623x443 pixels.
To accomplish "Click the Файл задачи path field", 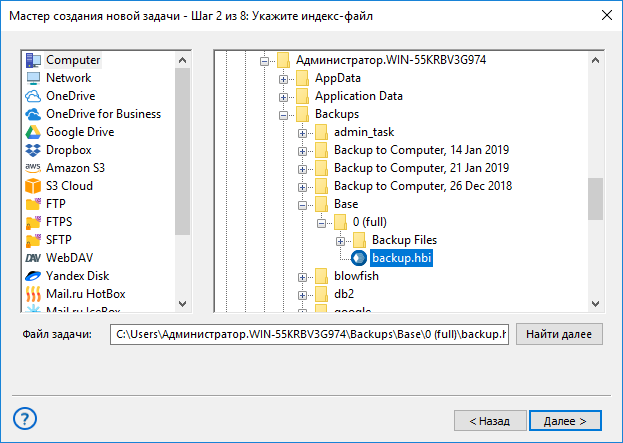I will pyautogui.click(x=309, y=334).
